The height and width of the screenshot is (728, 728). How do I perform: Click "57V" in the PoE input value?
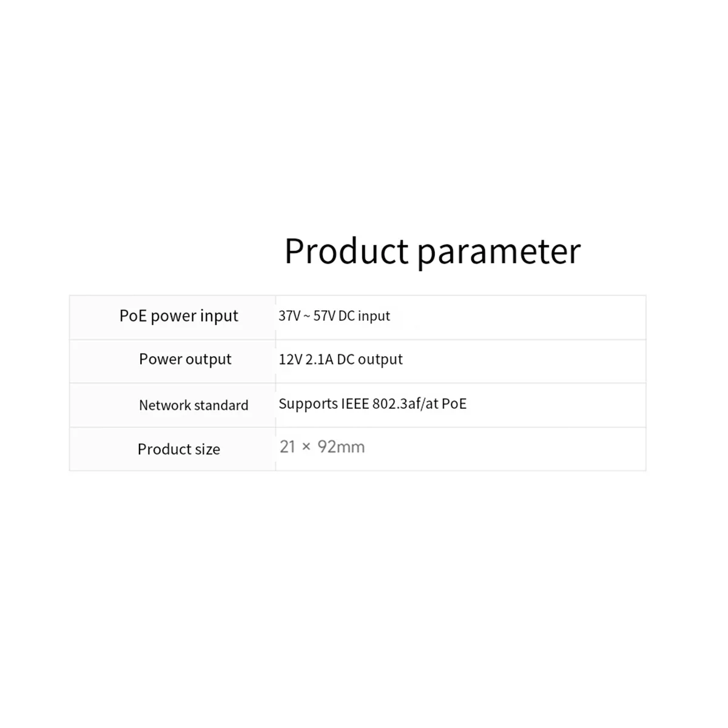(x=324, y=316)
